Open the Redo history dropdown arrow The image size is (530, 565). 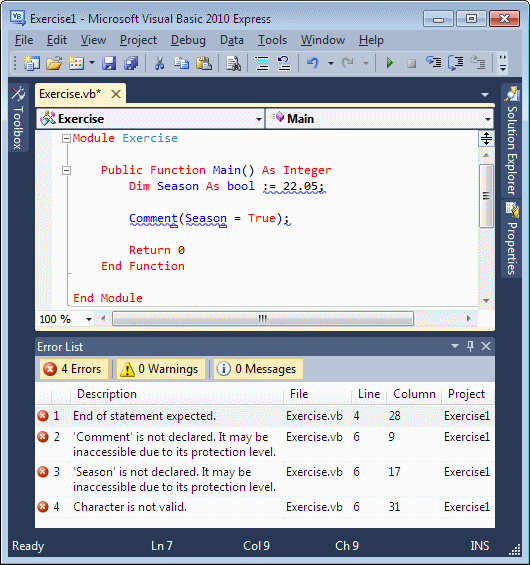[366, 63]
